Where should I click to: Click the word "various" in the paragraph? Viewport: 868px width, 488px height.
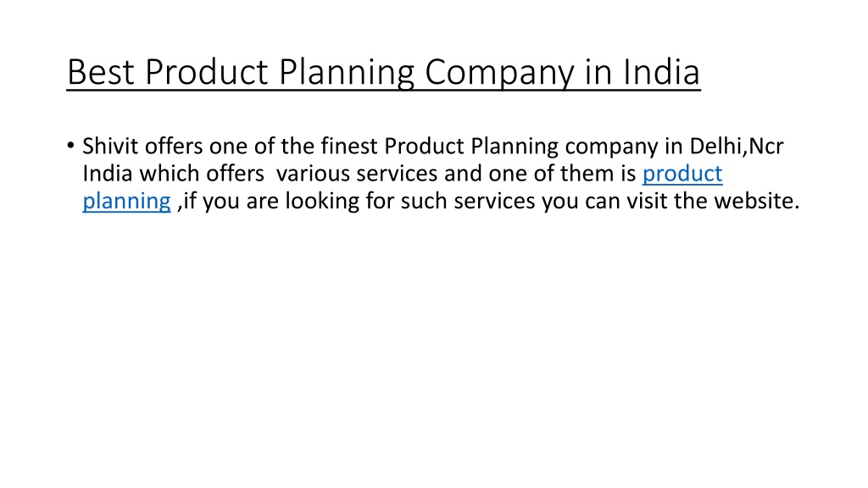(313, 174)
